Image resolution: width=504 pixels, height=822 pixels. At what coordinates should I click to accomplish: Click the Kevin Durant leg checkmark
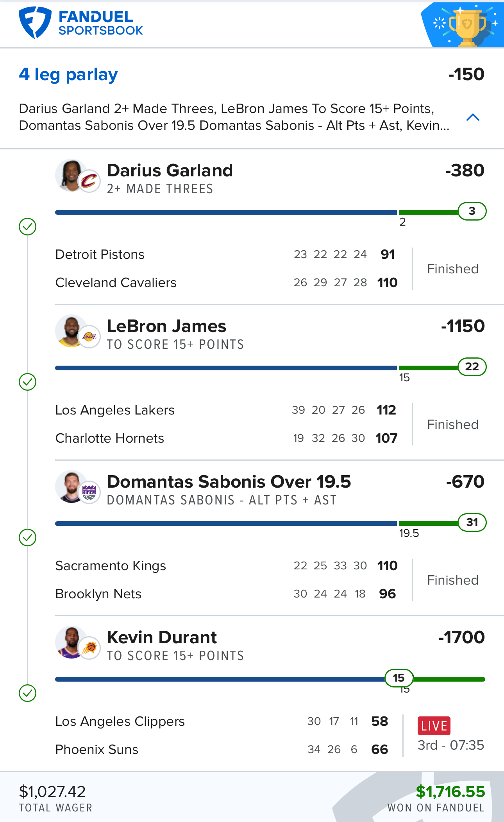pos(27,693)
